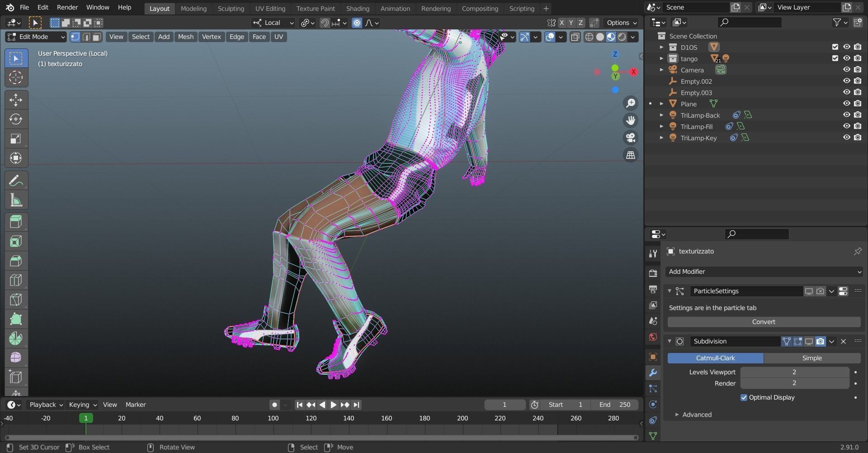The width and height of the screenshot is (868, 453).
Task: Uncheck the D1OS collection checkbox
Action: pos(835,47)
